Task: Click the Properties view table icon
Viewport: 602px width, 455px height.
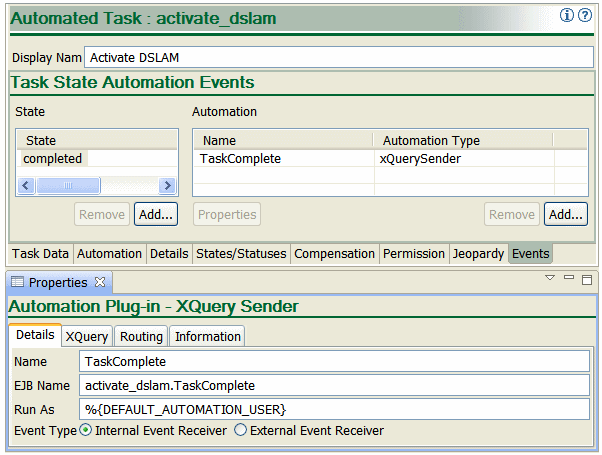Action: click(x=17, y=282)
